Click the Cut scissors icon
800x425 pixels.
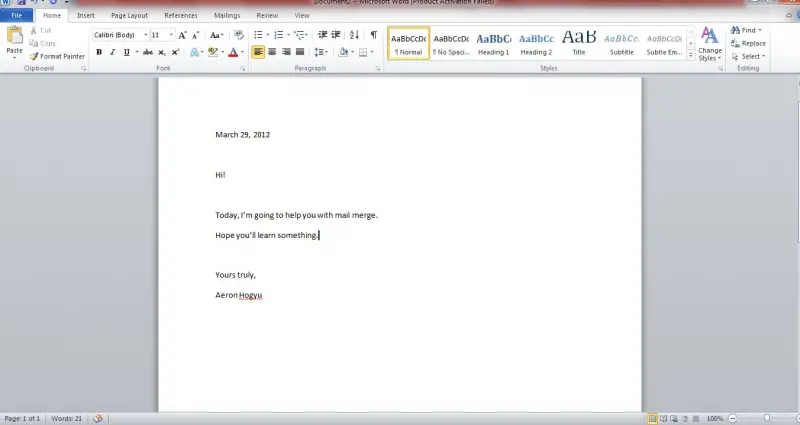point(33,30)
